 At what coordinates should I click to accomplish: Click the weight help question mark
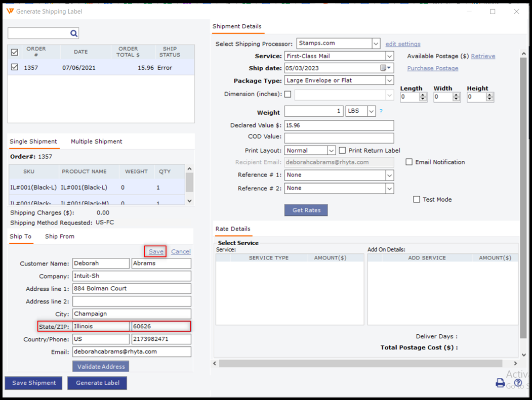381,111
